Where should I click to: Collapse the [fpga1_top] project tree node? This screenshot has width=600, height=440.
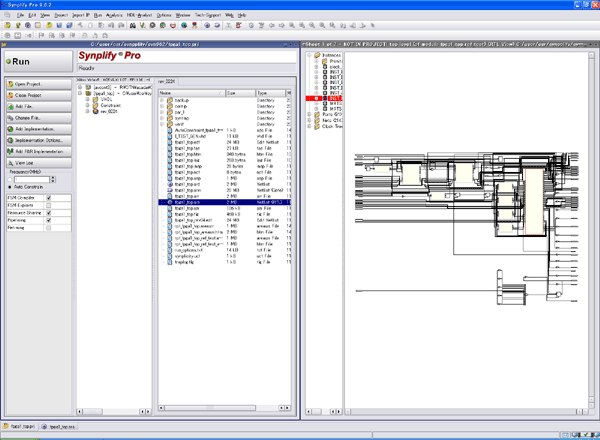(x=80, y=93)
